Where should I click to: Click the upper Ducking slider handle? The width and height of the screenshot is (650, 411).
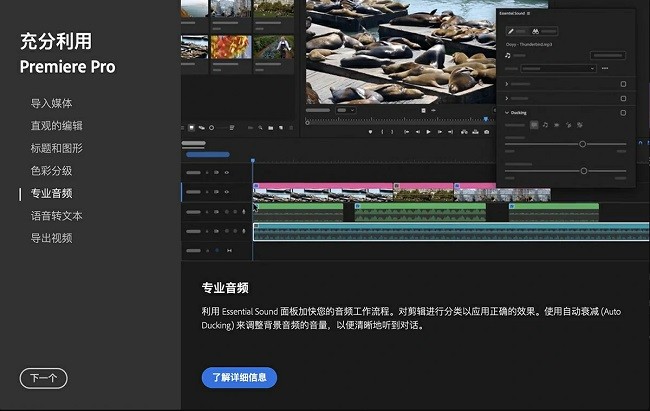[582, 144]
